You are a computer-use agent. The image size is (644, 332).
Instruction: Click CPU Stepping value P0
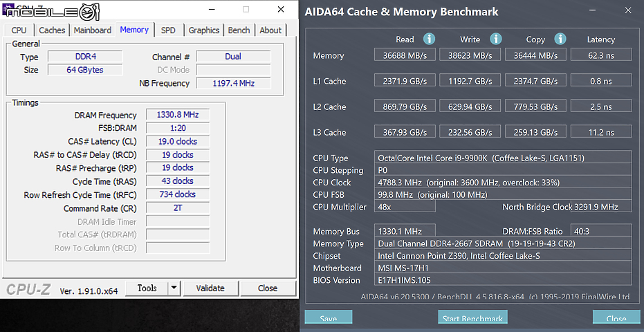pos(503,169)
